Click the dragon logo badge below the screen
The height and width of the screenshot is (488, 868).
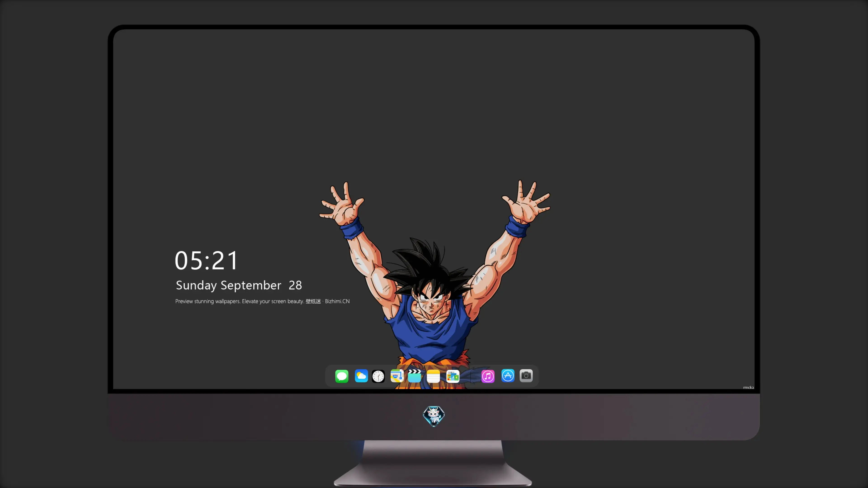(434, 416)
